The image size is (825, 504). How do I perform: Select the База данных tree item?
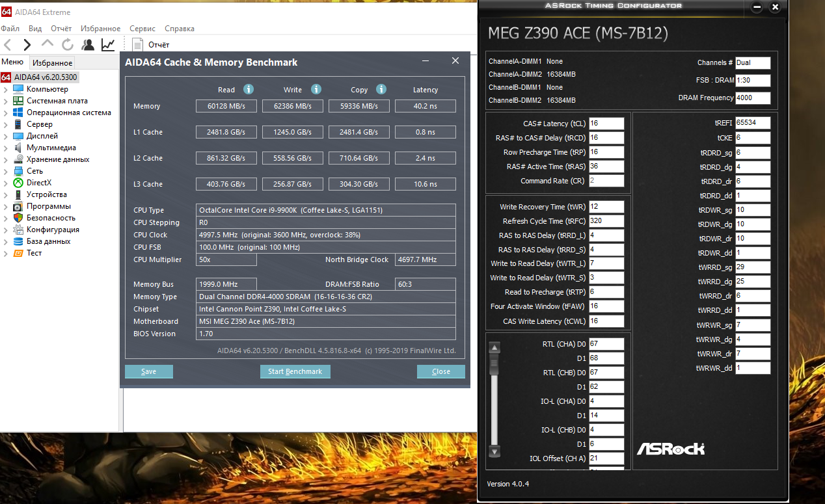coord(49,241)
